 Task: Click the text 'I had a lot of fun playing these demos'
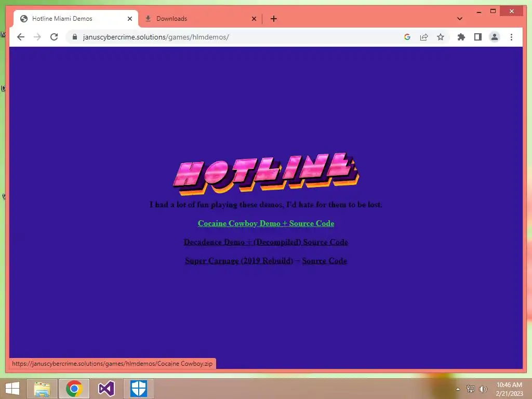(216, 205)
